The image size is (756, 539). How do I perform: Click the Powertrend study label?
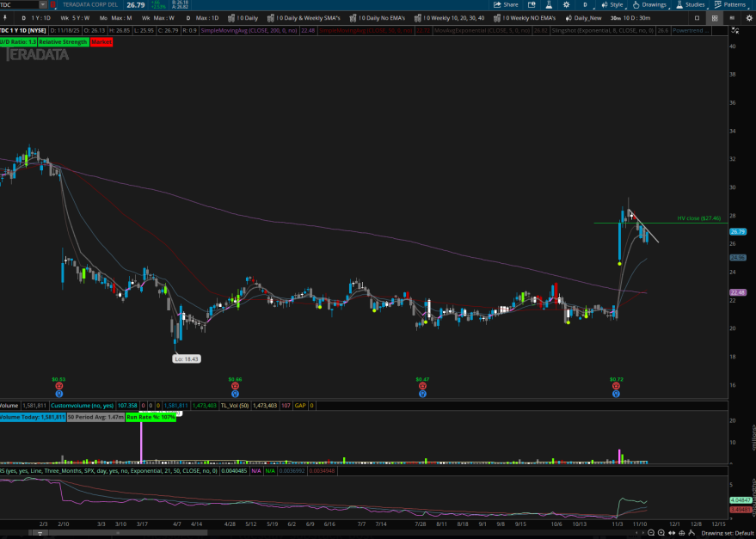(691, 30)
